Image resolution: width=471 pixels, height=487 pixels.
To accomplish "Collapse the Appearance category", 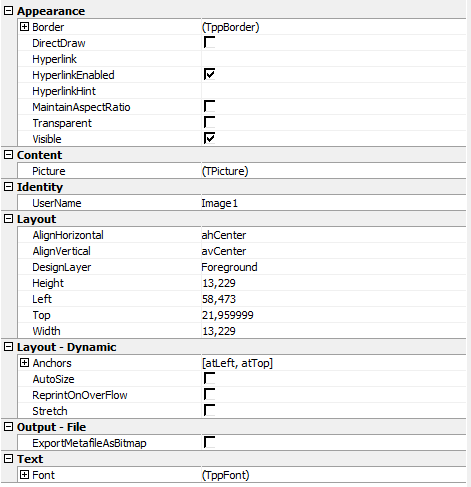I will [8, 11].
